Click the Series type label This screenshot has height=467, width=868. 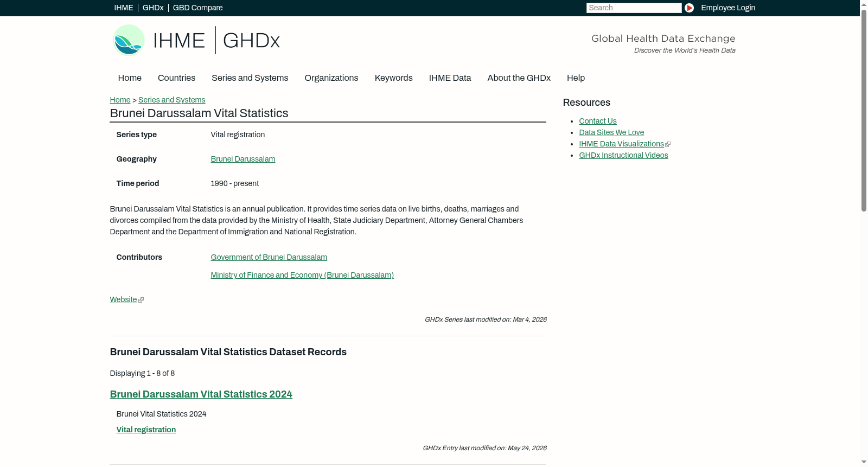(x=136, y=135)
